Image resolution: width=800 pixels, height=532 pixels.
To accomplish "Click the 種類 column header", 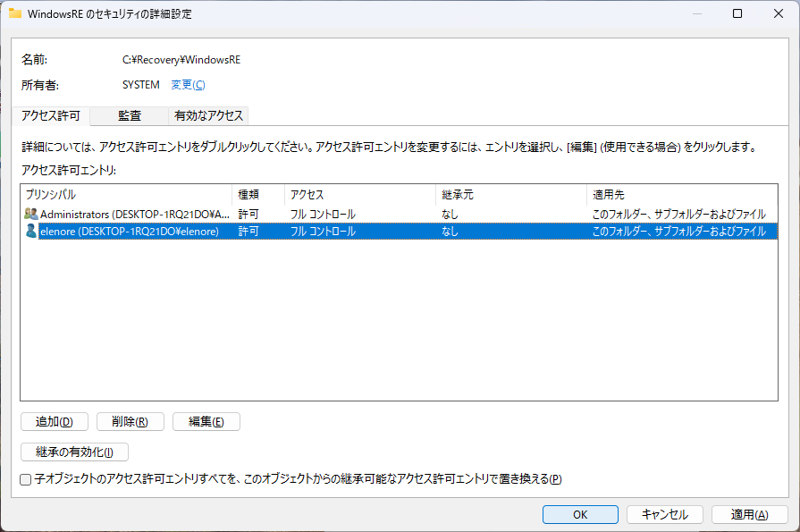I will pyautogui.click(x=257, y=194).
